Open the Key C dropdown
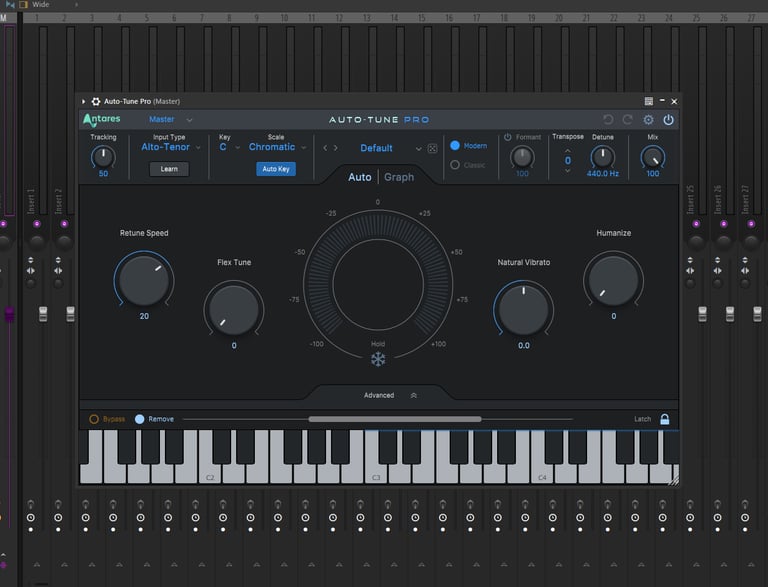The height and width of the screenshot is (587, 768). (x=229, y=147)
